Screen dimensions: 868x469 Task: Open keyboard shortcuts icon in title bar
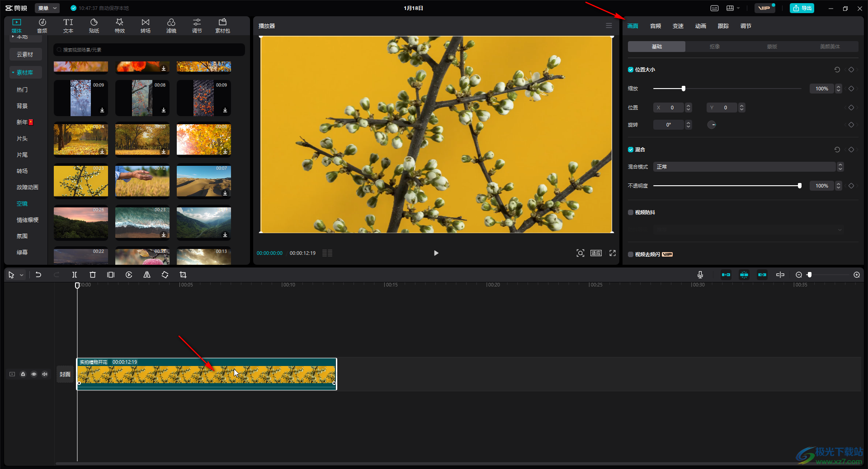point(714,8)
